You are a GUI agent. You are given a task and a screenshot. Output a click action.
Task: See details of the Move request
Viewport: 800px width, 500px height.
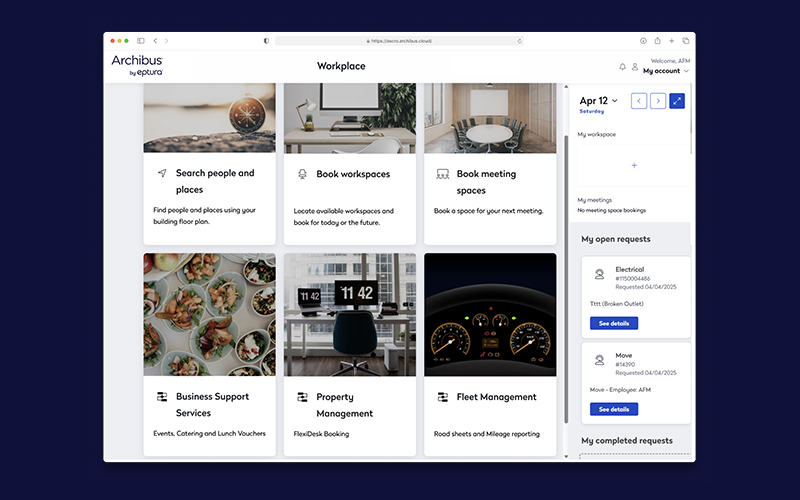click(614, 409)
